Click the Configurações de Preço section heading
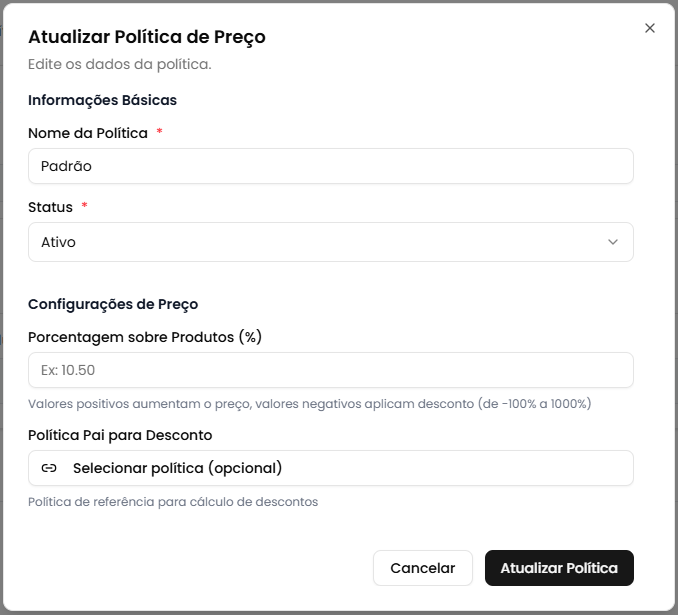The width and height of the screenshot is (678, 615). [x=113, y=304]
